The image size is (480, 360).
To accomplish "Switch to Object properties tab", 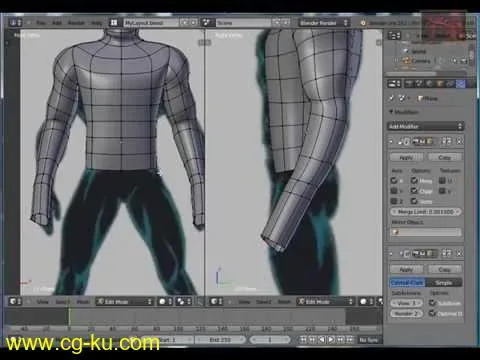I will click(440, 84).
